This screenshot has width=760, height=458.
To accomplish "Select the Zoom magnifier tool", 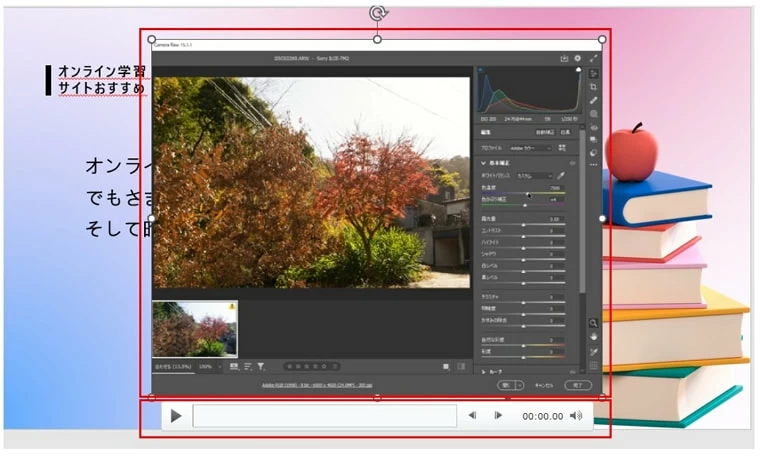I will point(594,323).
